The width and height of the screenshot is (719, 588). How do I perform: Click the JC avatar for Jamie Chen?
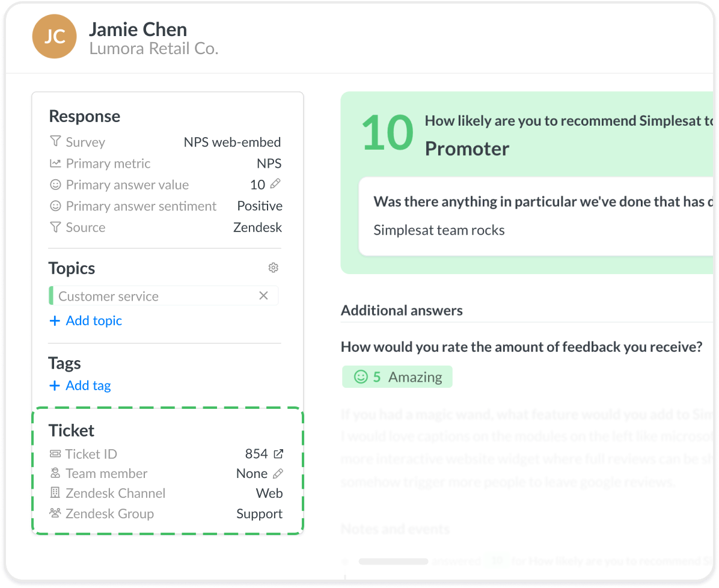pos(54,37)
